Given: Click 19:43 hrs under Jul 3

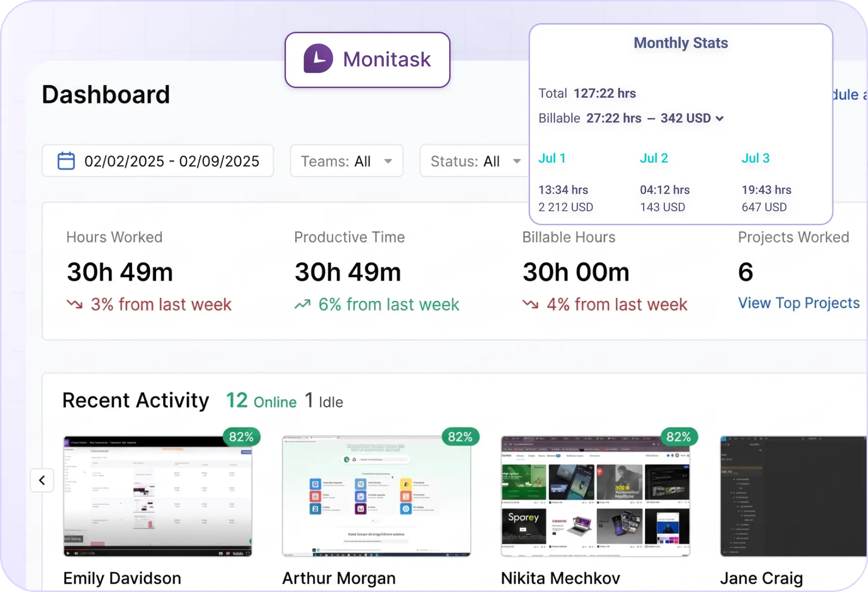Looking at the screenshot, I should (x=766, y=190).
